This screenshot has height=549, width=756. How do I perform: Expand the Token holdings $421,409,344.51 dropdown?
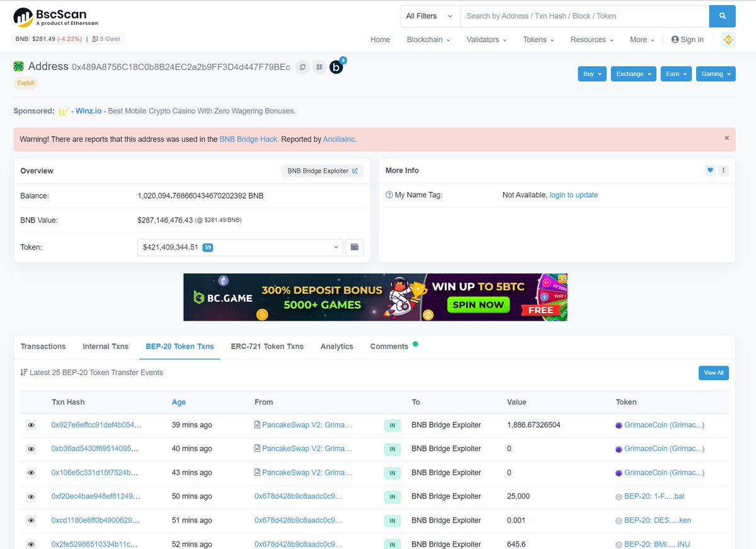[240, 247]
